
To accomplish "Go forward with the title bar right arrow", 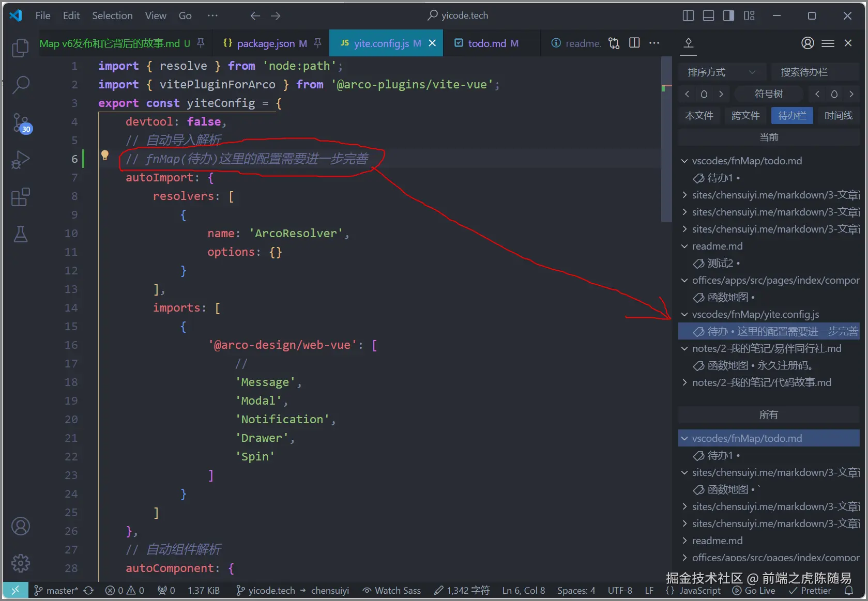I will (x=276, y=16).
